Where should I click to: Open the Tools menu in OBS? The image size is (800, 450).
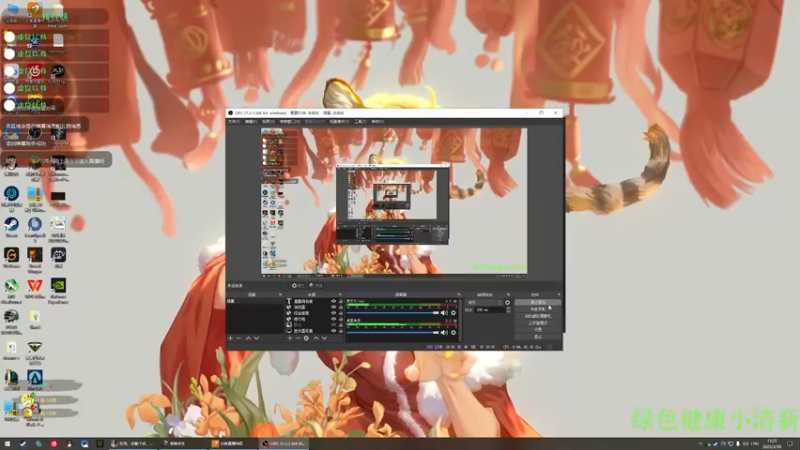pyautogui.click(x=360, y=121)
